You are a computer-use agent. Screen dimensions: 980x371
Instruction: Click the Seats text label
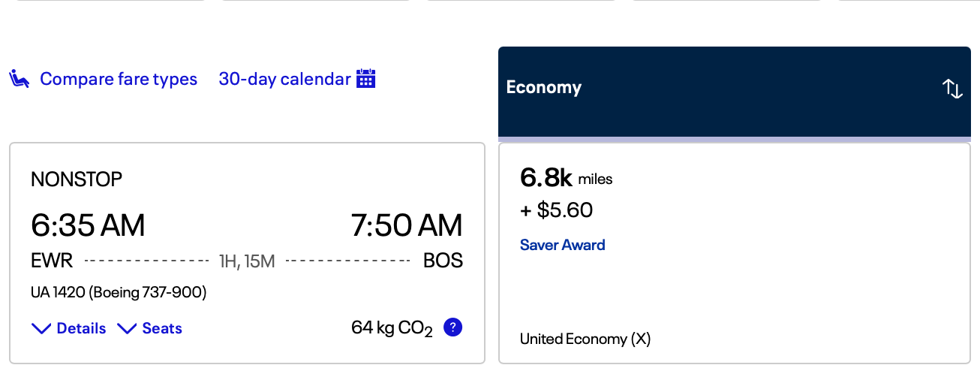162,329
